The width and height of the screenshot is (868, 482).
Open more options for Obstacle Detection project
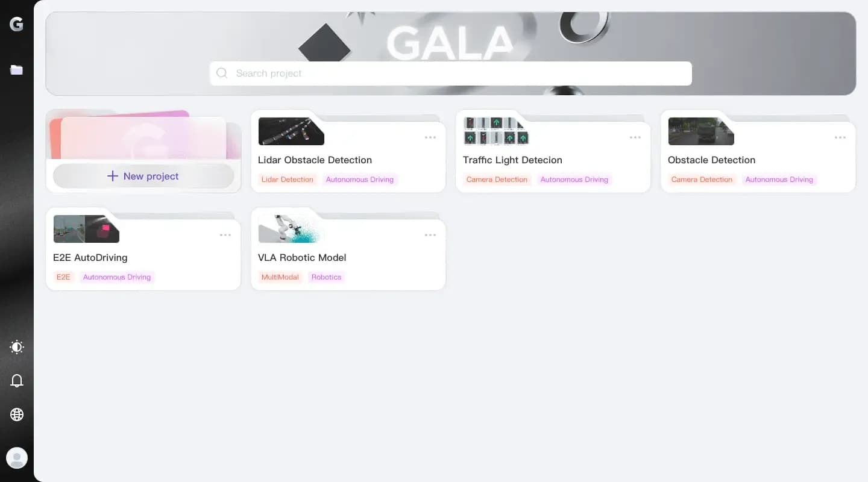click(840, 137)
